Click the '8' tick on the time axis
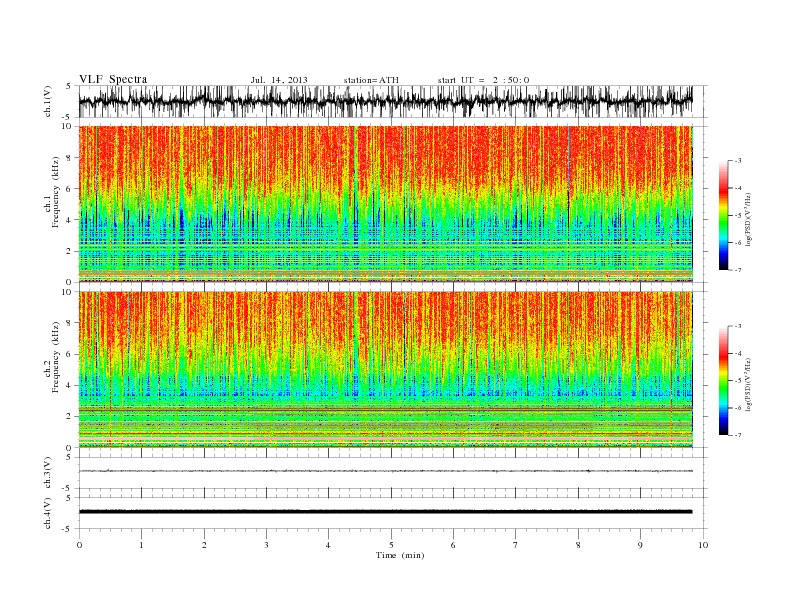This screenshot has width=792, height=612. tap(578, 545)
